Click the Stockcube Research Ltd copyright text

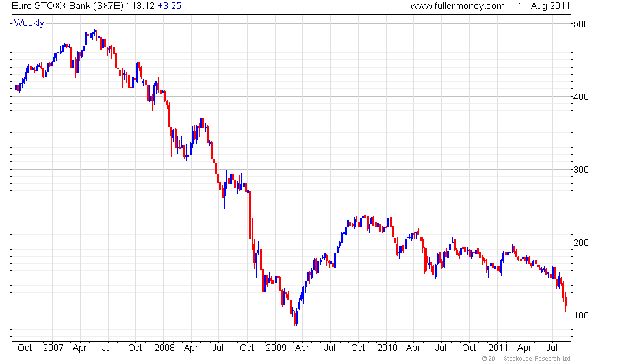click(x=526, y=359)
